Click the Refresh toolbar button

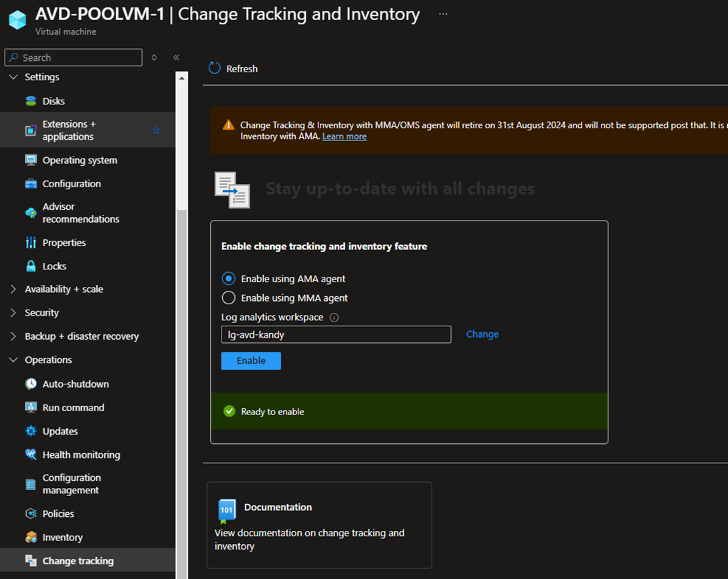(x=234, y=69)
